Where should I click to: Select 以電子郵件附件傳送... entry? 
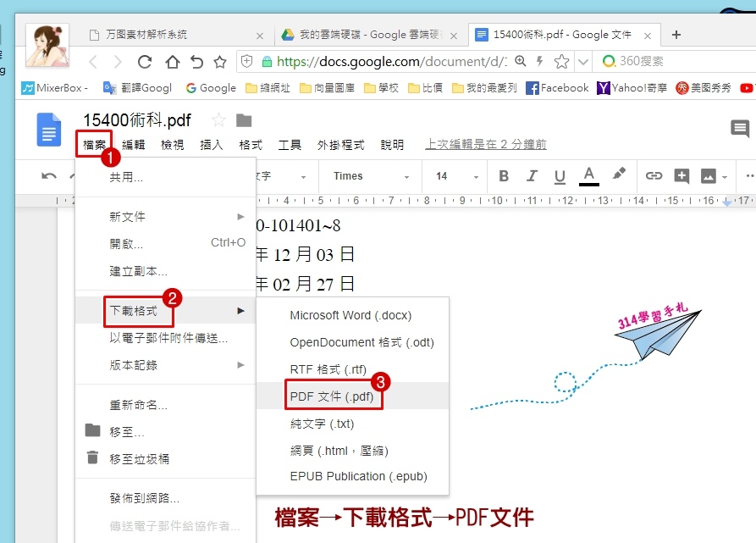click(x=165, y=338)
